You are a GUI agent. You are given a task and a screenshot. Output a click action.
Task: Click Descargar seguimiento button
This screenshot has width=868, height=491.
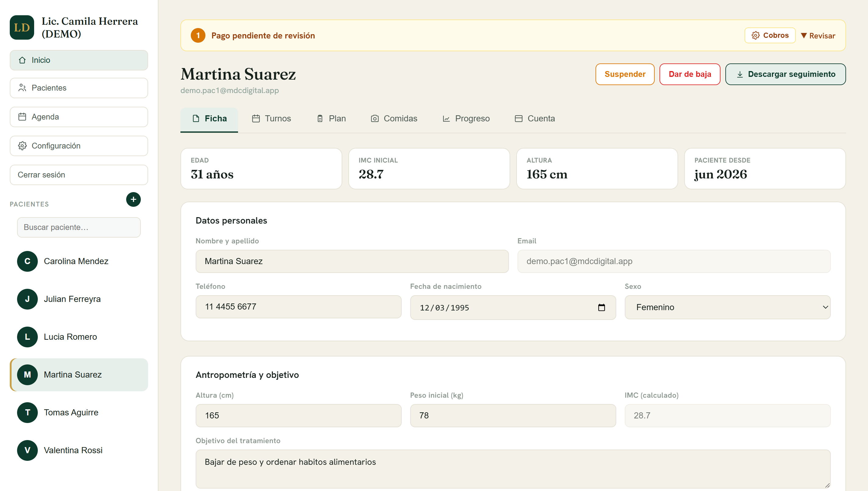click(x=785, y=74)
